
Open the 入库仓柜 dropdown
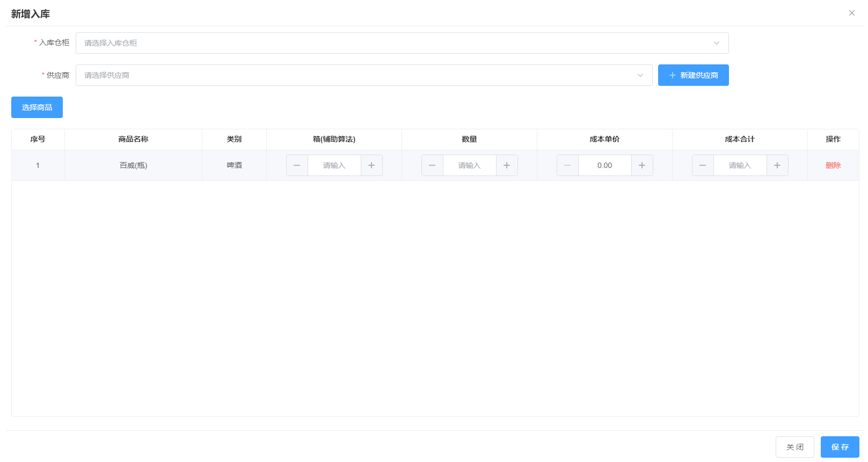point(397,43)
